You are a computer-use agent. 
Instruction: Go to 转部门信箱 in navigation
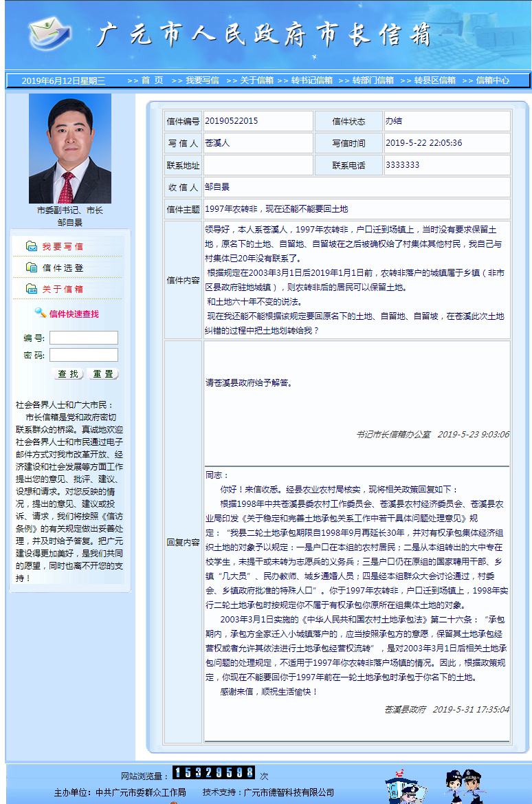[x=373, y=80]
